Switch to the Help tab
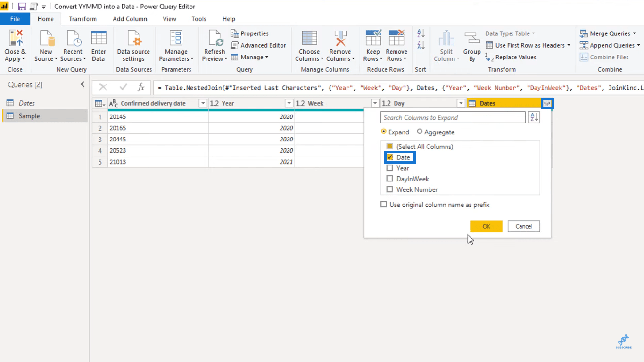The width and height of the screenshot is (644, 362). 229,19
